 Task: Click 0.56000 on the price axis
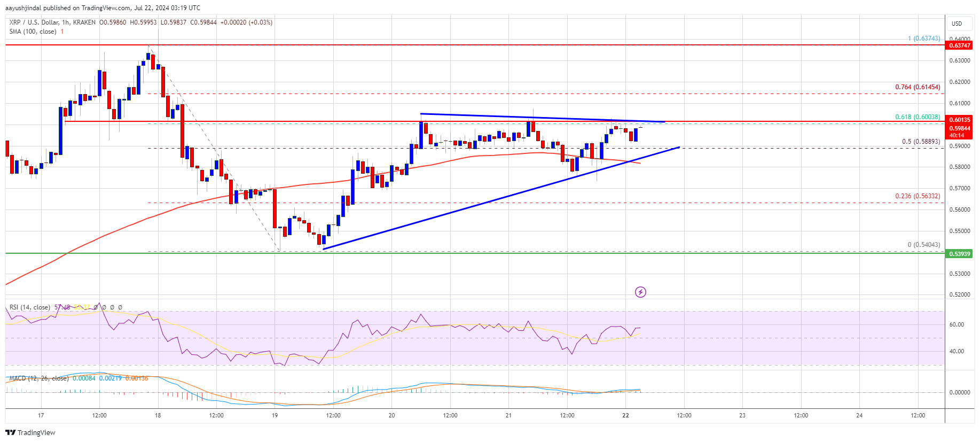pyautogui.click(x=959, y=210)
